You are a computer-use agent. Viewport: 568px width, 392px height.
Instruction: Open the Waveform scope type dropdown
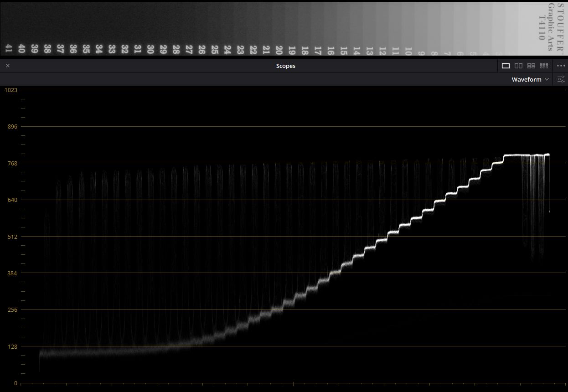530,79
